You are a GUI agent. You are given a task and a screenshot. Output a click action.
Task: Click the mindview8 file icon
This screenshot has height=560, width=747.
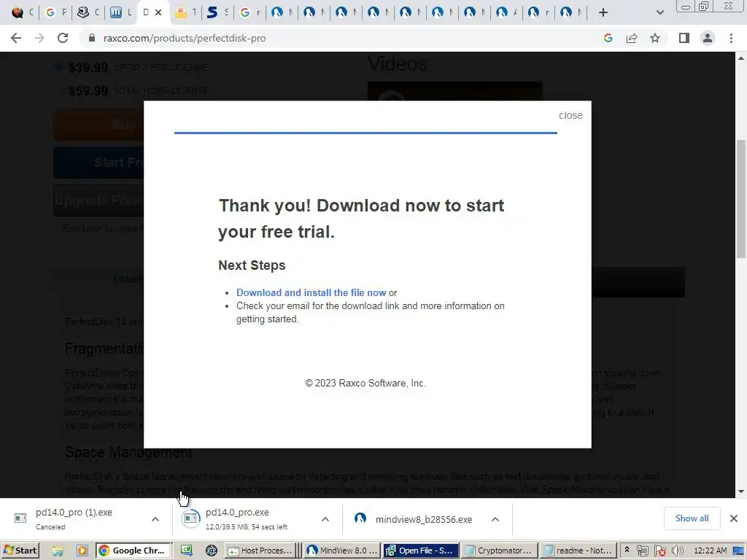click(x=360, y=518)
